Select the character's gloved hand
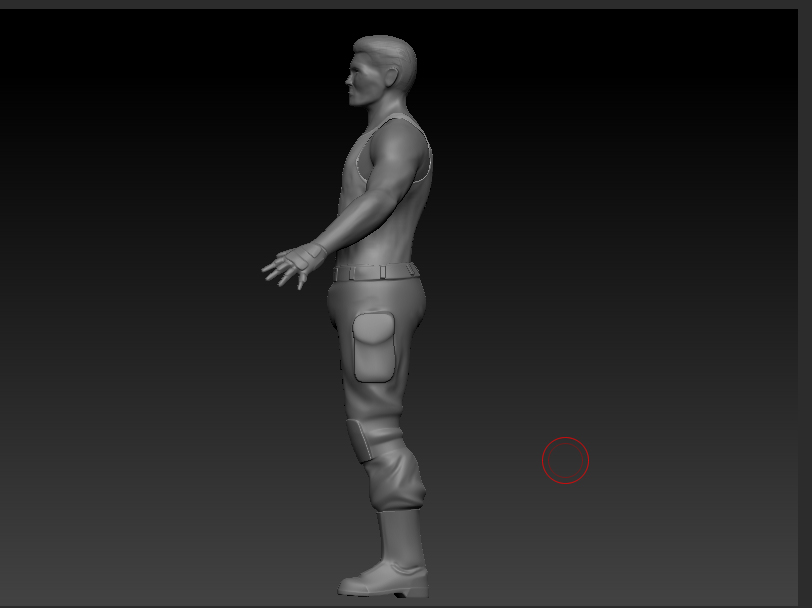Viewport: 812px width, 608px height. (294, 265)
